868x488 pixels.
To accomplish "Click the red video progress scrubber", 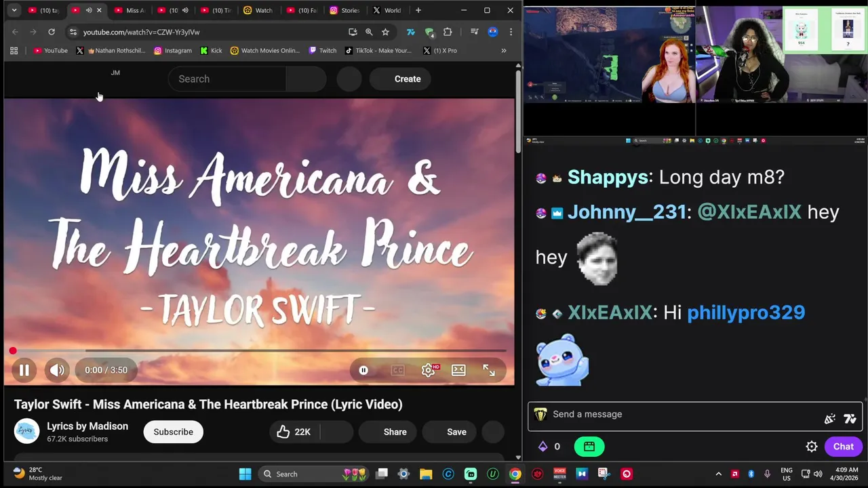I will pyautogui.click(x=13, y=350).
